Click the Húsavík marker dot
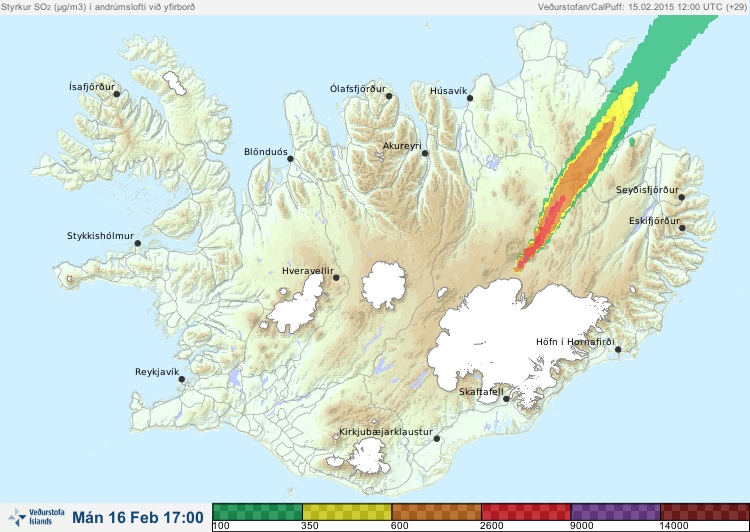Image resolution: width=750 pixels, height=532 pixels. point(470,98)
